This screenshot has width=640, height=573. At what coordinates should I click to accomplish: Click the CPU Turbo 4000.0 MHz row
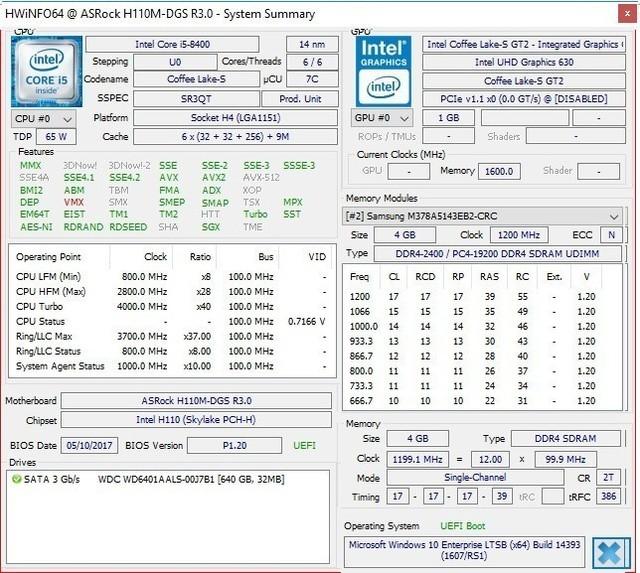tap(171, 306)
